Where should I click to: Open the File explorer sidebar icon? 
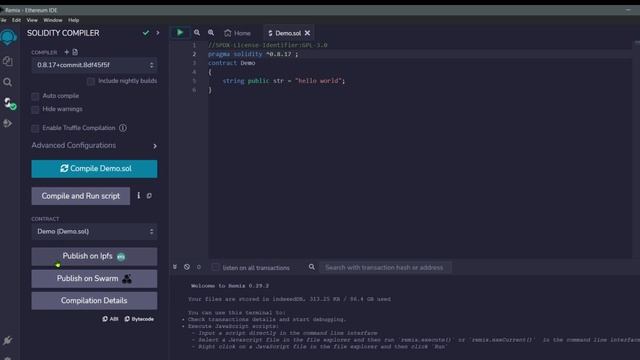tap(7, 61)
